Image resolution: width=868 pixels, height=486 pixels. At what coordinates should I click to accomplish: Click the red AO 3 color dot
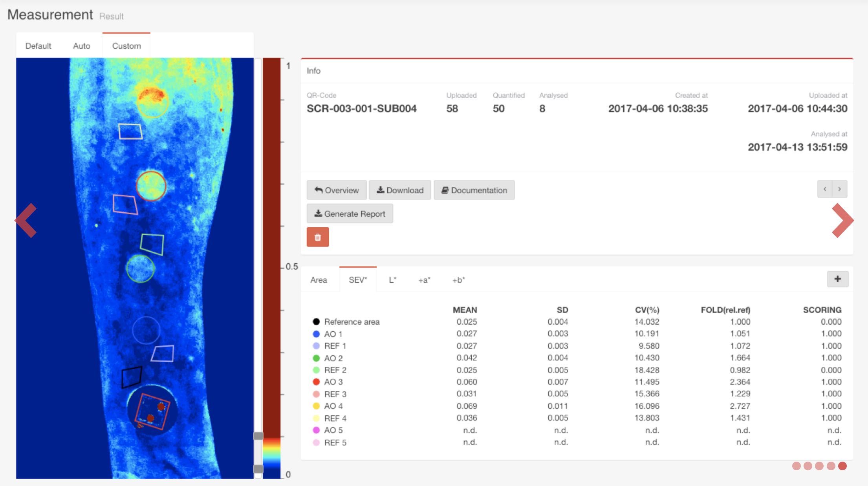pos(316,382)
